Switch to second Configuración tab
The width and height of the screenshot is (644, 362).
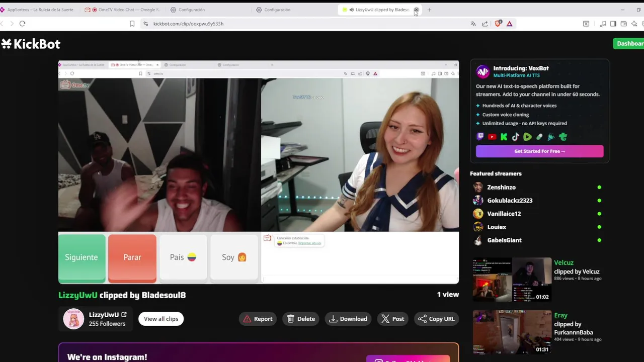tap(294, 10)
